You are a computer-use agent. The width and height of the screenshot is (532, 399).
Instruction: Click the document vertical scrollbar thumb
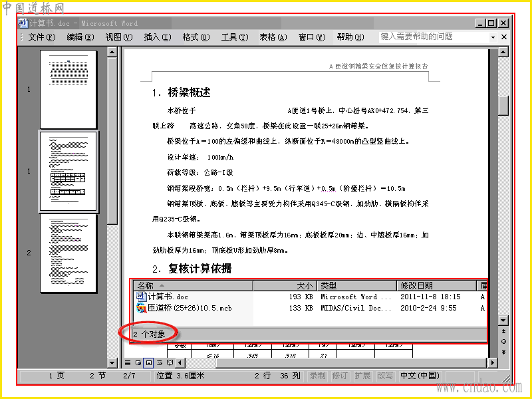tap(503, 106)
